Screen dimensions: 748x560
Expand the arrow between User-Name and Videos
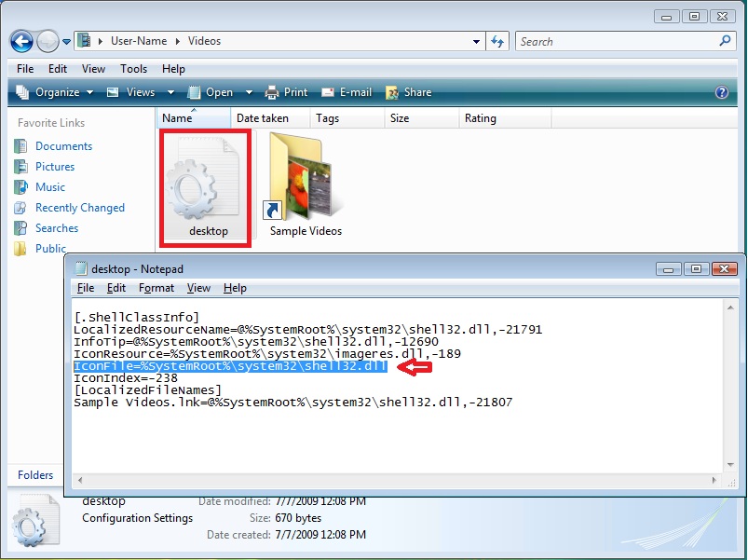coord(178,42)
